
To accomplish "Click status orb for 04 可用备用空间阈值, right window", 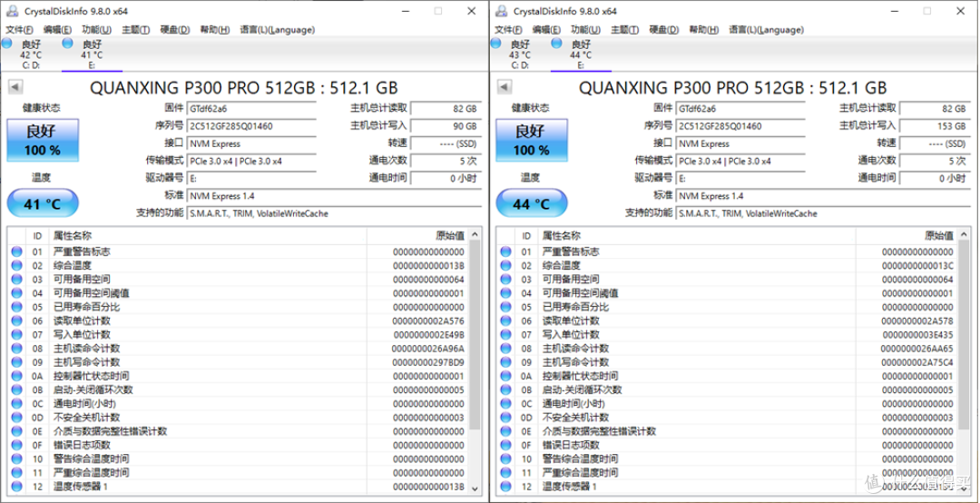I will 505,292.
